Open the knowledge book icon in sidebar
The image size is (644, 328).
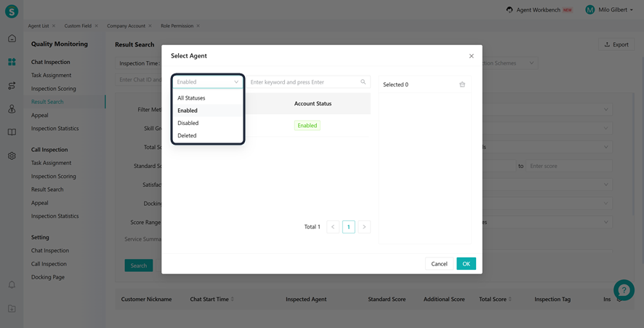[x=12, y=132]
